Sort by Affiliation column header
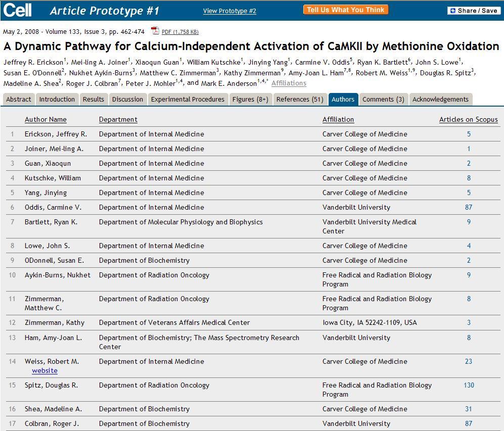The image size is (504, 431). tap(338, 119)
